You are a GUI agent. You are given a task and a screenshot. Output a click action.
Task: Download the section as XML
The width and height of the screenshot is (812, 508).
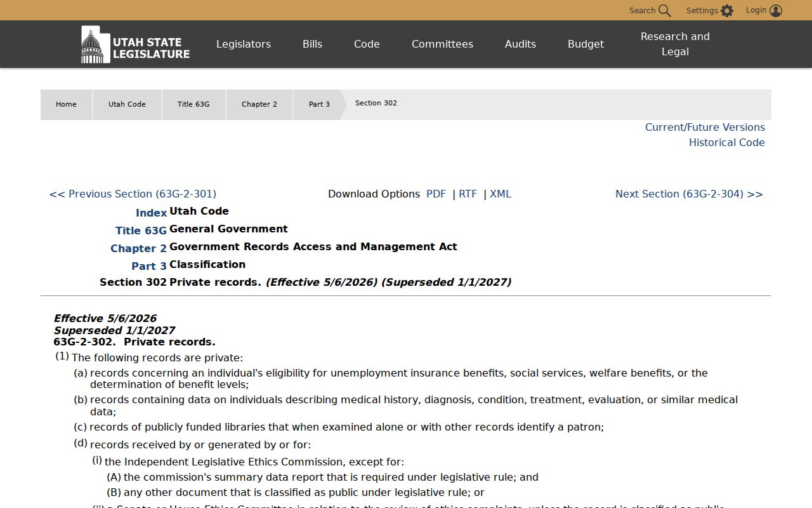click(x=501, y=194)
